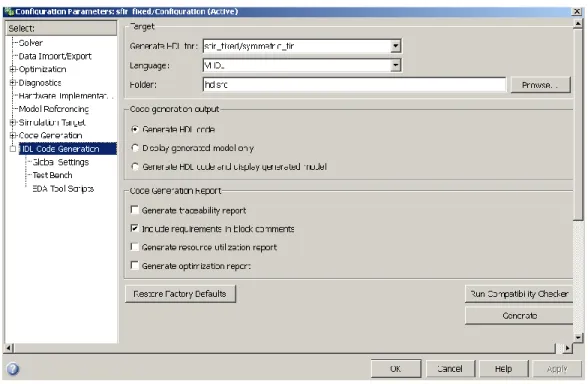The width and height of the screenshot is (588, 384).
Task: Open Test Bench settings
Action: pyautogui.click(x=52, y=175)
